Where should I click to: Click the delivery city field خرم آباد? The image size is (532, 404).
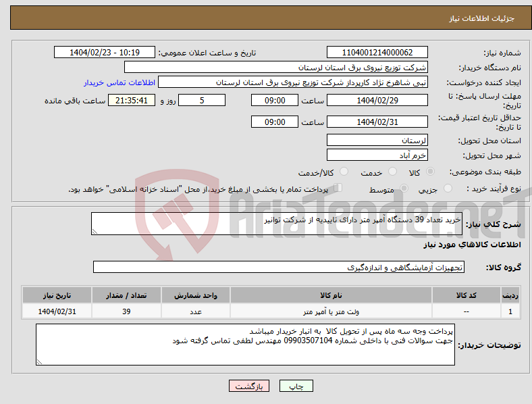(x=377, y=155)
